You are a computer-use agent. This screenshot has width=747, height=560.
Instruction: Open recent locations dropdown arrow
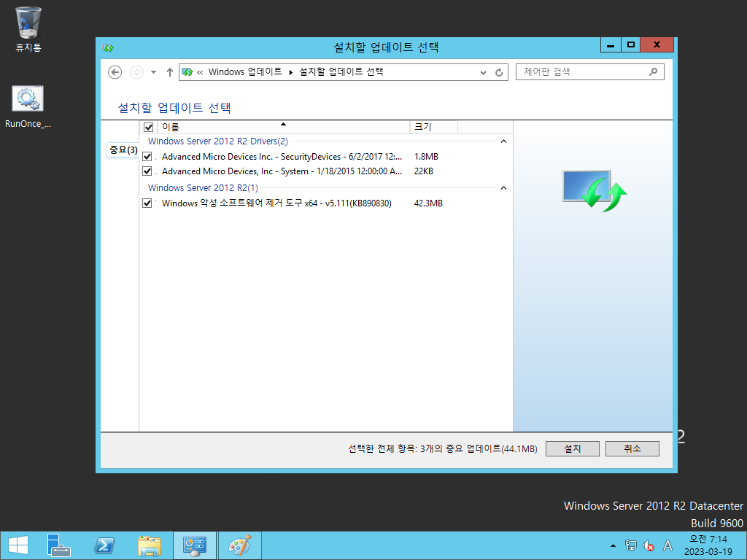point(153,72)
